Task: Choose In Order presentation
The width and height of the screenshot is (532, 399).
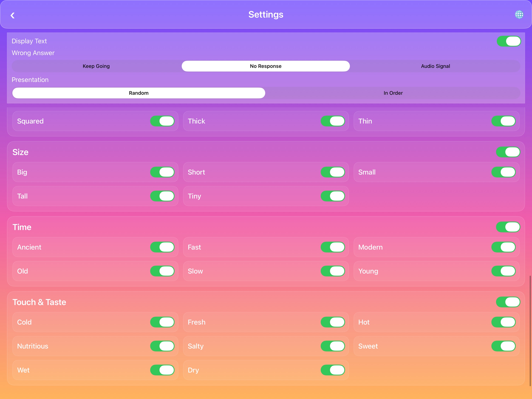Action: click(393, 93)
